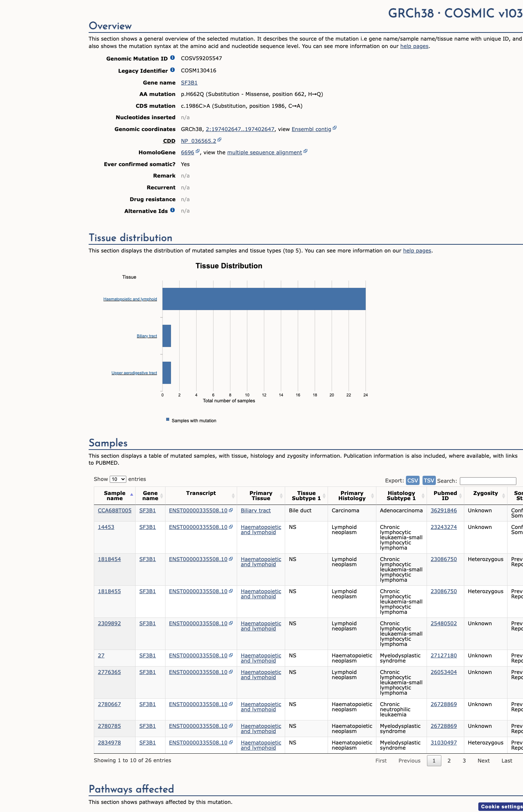523x812 pixels.
Task: Click transcript external icon in 1818455 row
Action: (x=231, y=591)
